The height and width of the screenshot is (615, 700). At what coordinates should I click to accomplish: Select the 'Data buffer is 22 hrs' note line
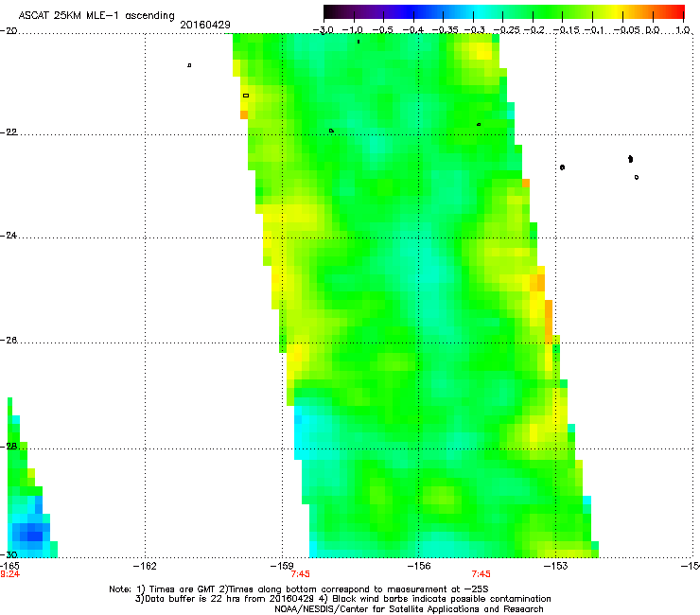[x=342, y=599]
